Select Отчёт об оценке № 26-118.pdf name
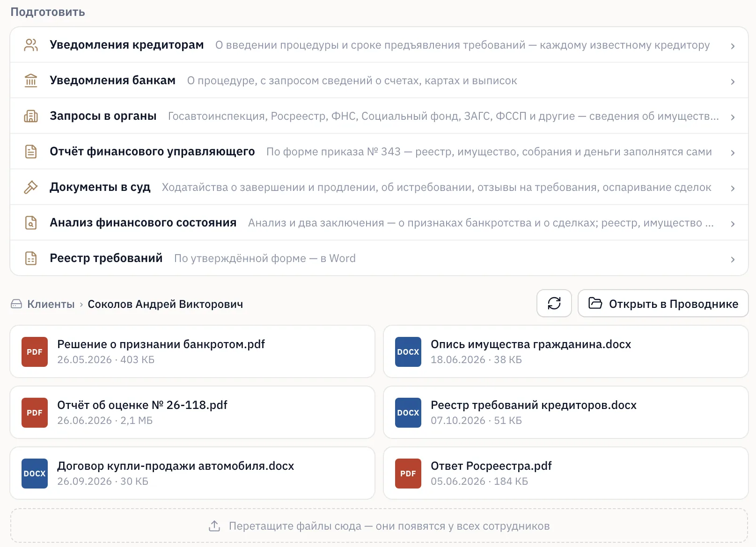Viewport: 756px width, 547px height. click(142, 405)
